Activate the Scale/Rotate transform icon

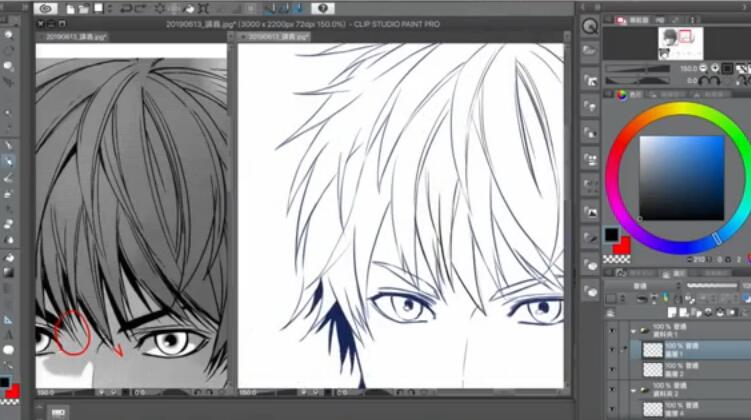(204, 9)
